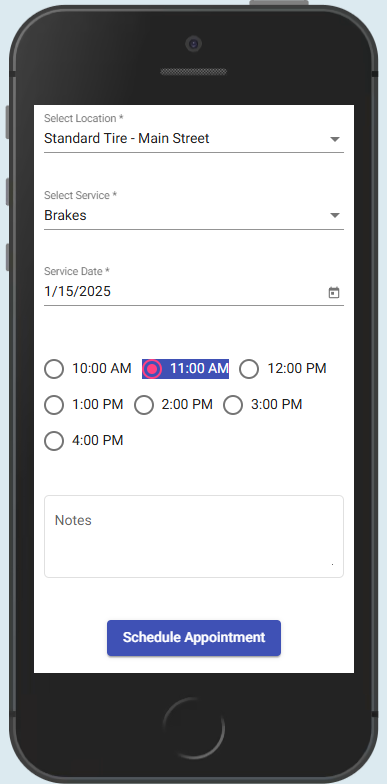Select the 2:00 PM radio option
The height and width of the screenshot is (784, 387).
[x=144, y=405]
